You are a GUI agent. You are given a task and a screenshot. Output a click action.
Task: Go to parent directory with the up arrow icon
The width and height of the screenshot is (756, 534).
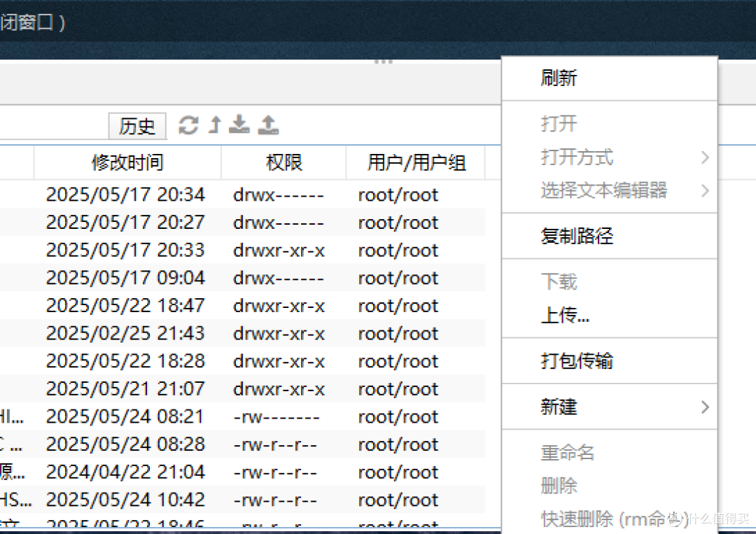pos(215,125)
